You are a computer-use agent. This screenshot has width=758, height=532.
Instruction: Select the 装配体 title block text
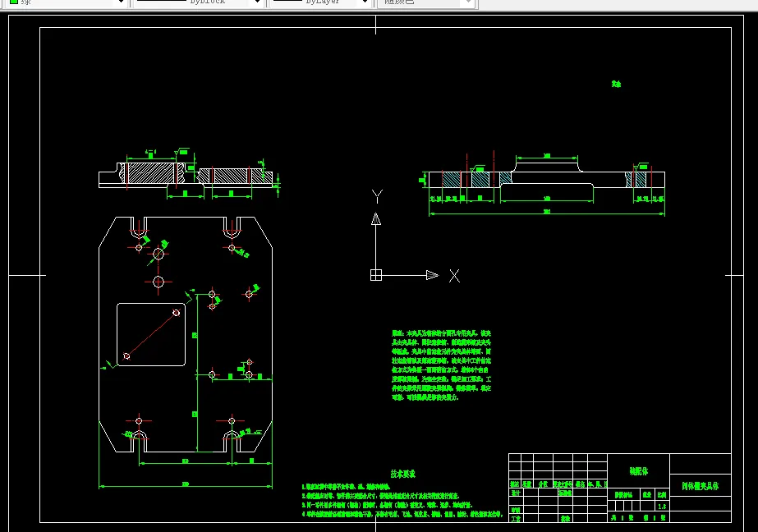click(x=638, y=471)
